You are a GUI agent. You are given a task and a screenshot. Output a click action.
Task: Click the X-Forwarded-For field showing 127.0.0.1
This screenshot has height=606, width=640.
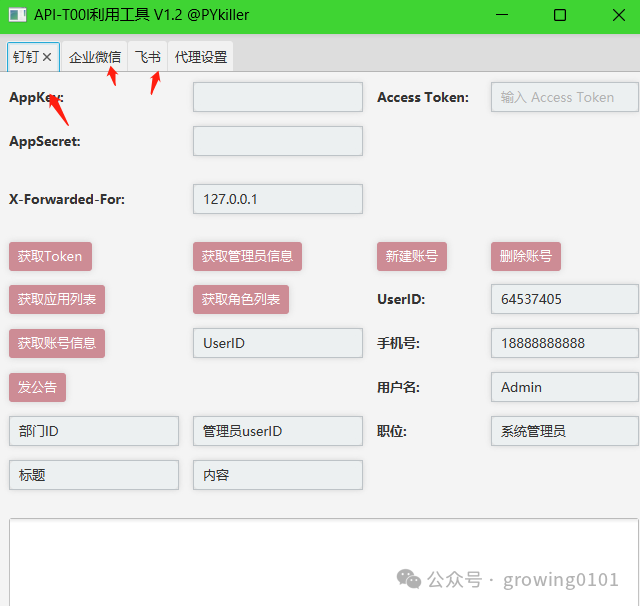click(x=278, y=199)
